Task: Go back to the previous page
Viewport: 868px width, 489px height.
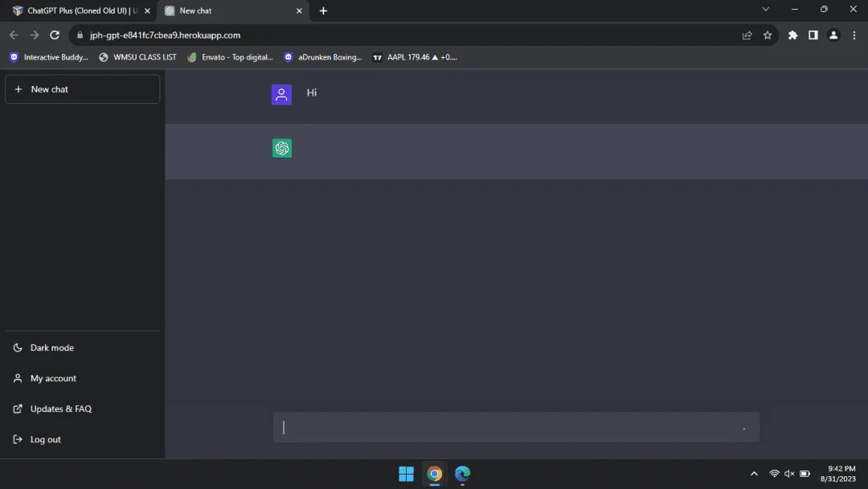Action: tap(14, 35)
